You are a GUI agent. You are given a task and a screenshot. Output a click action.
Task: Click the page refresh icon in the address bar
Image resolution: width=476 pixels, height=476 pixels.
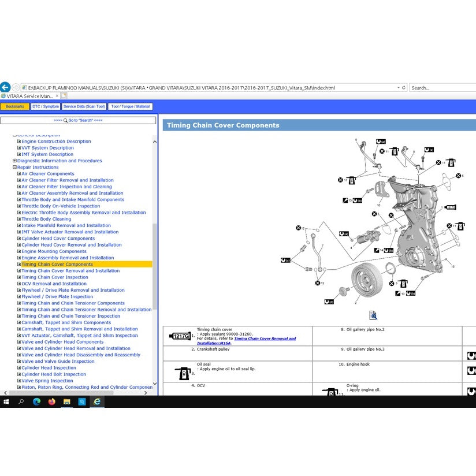point(403,88)
